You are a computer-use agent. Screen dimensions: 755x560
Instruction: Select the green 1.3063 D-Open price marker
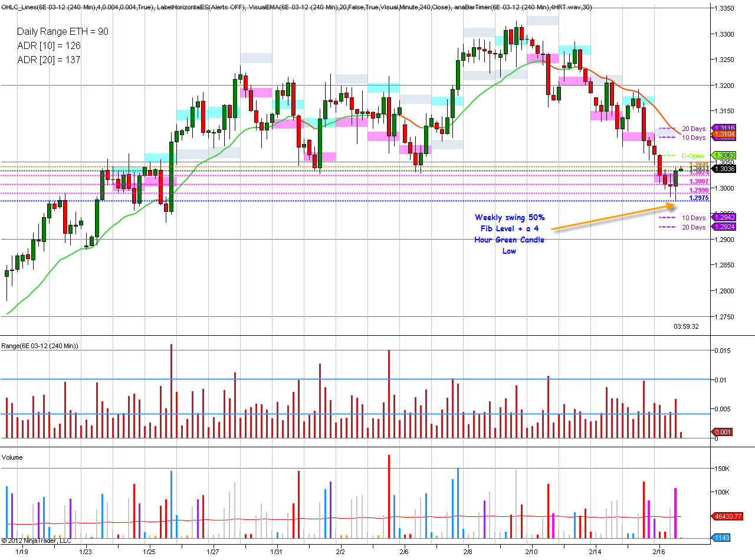[724, 155]
